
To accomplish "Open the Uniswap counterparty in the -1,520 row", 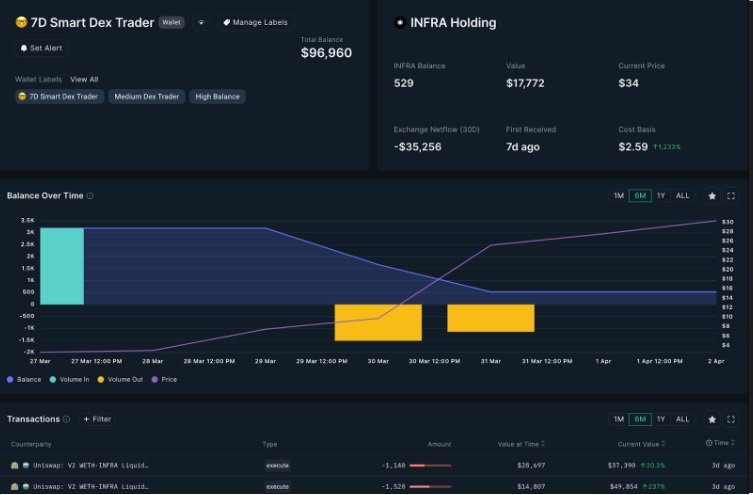I will click(x=90, y=486).
